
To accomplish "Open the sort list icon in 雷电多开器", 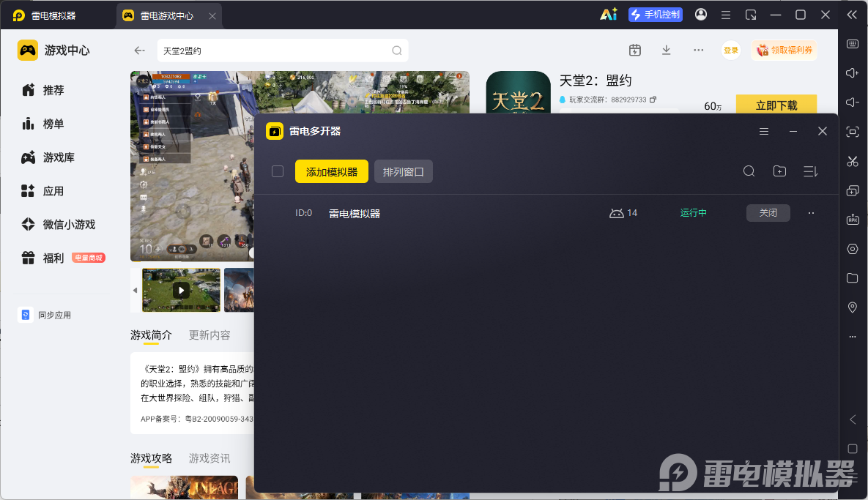I will tap(810, 171).
